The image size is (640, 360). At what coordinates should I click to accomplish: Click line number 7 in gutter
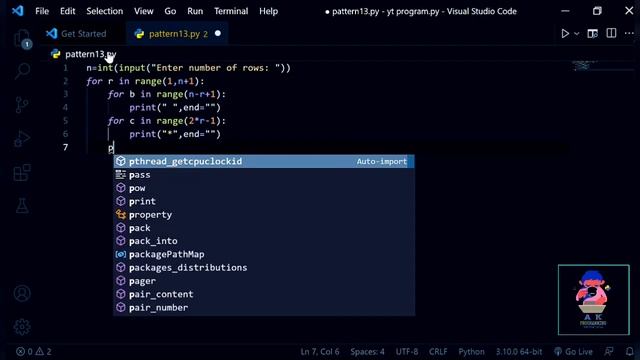pos(65,147)
